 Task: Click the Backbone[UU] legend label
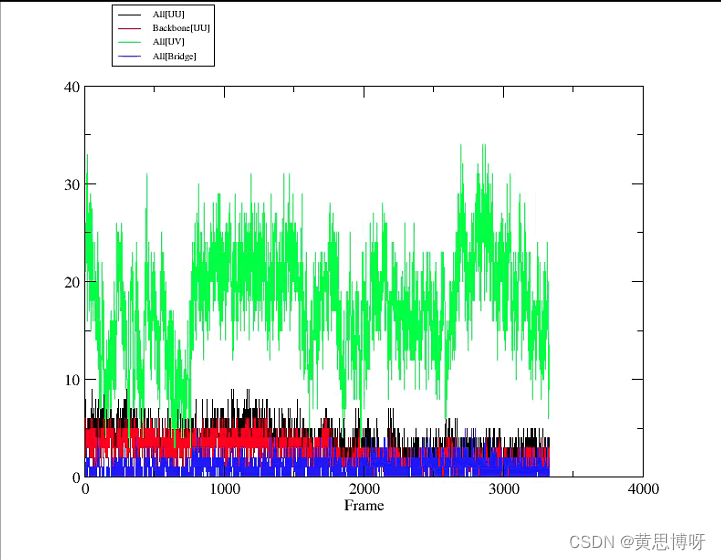[181, 28]
